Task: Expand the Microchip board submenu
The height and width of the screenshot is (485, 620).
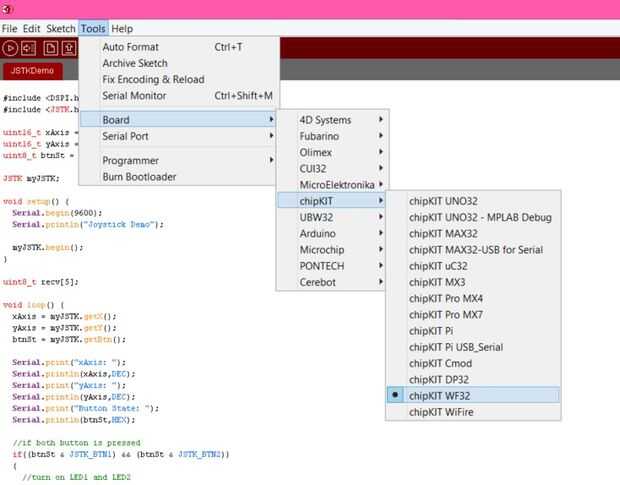Action: 333,249
